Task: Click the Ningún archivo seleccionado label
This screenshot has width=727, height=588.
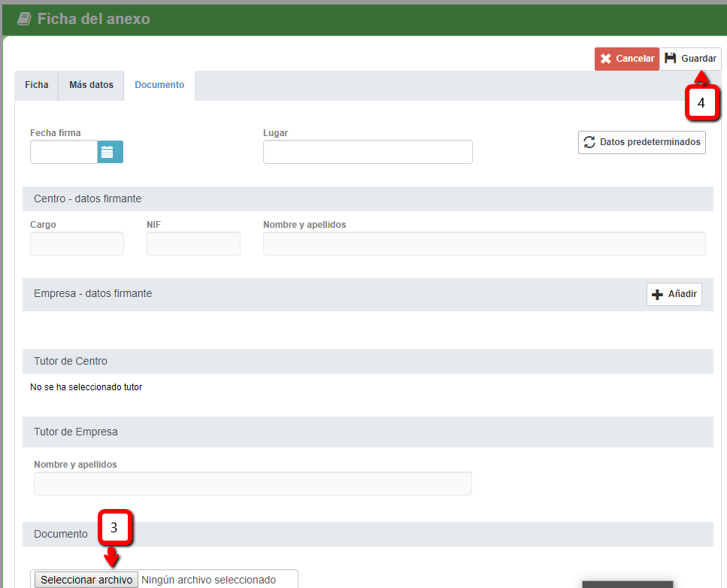Action: [208, 580]
